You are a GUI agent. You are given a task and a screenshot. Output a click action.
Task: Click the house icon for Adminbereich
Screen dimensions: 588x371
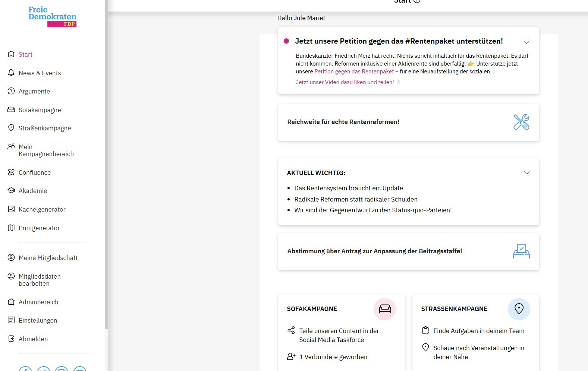11,302
